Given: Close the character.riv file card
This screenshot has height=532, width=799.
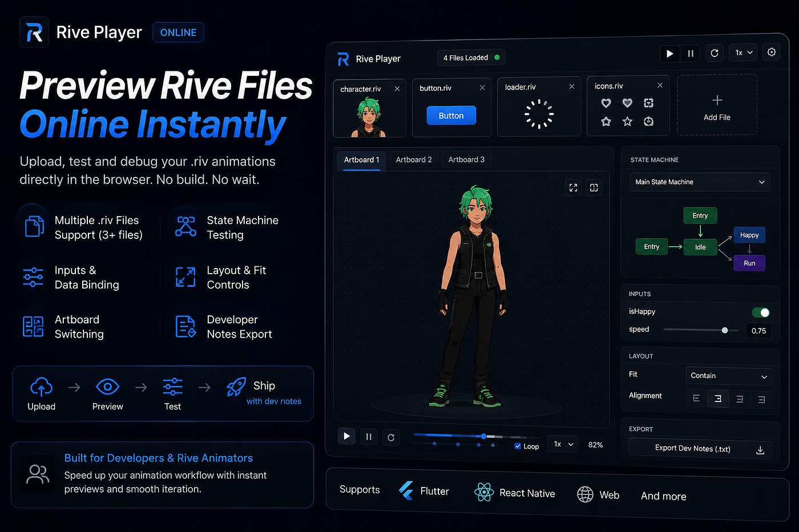Looking at the screenshot, I should pos(397,88).
